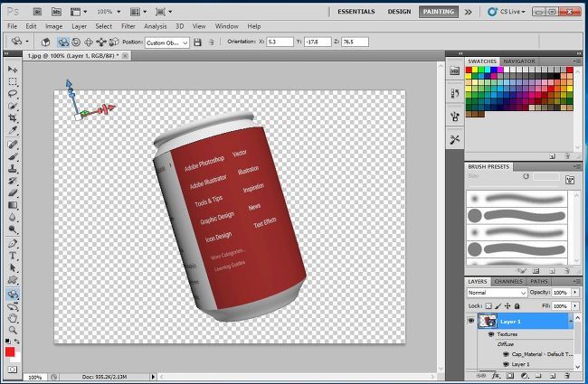This screenshot has height=384, width=588.
Task: Switch to the Navigator tab
Action: coord(519,61)
